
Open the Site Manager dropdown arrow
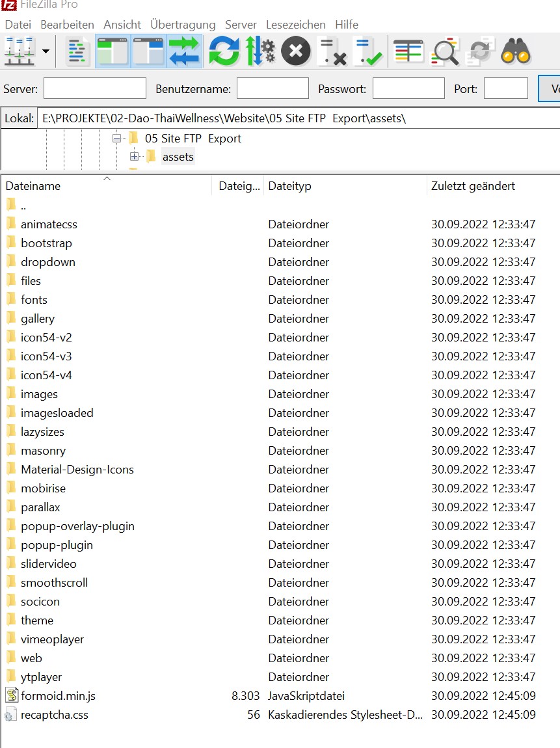click(46, 51)
